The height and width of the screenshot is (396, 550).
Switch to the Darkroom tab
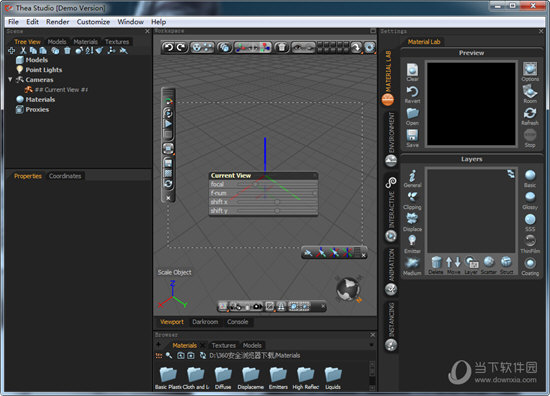205,322
